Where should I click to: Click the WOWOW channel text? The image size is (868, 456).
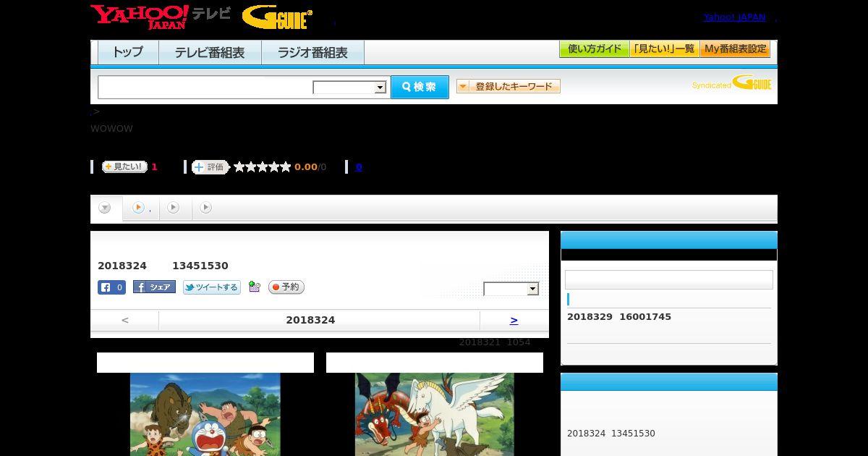click(x=111, y=129)
